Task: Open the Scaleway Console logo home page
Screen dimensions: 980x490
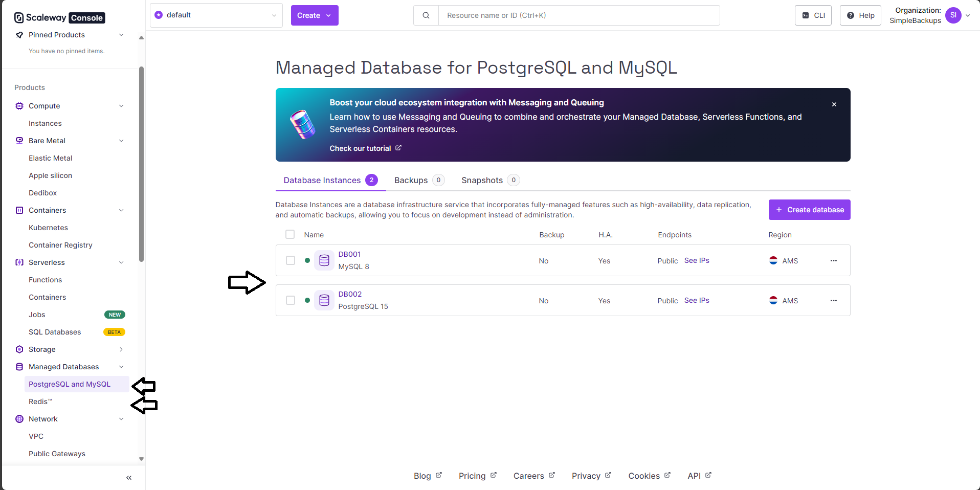Action: click(x=59, y=17)
